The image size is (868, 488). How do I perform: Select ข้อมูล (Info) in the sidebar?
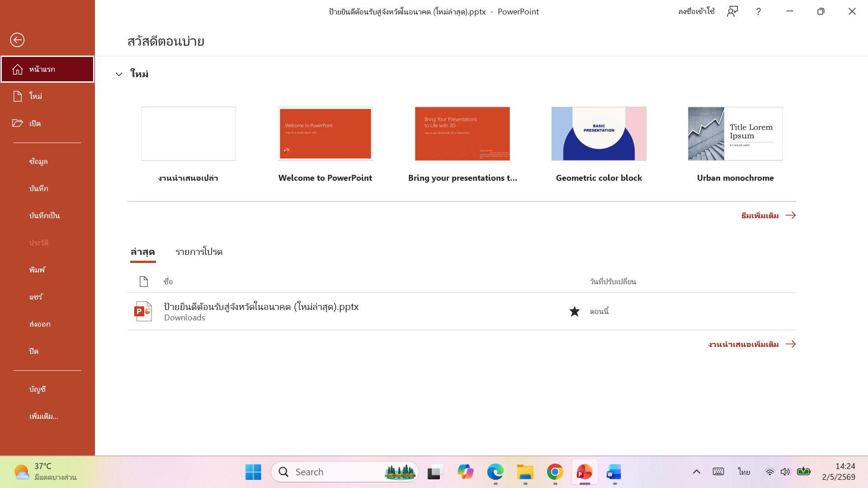tap(47, 161)
